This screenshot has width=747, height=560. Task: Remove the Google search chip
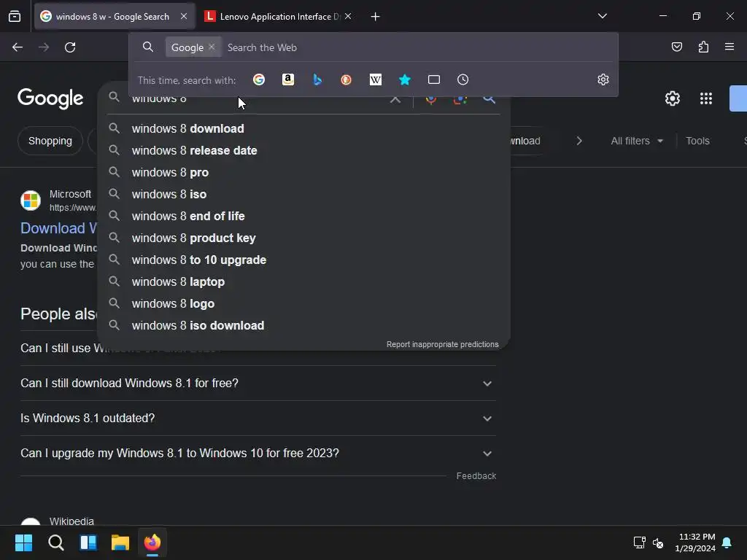tap(212, 47)
